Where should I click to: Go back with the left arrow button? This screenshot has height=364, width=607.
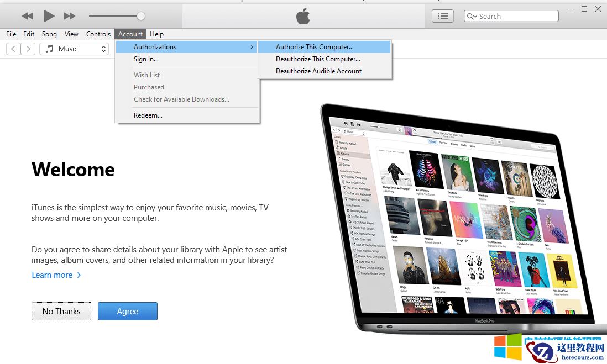(x=13, y=49)
